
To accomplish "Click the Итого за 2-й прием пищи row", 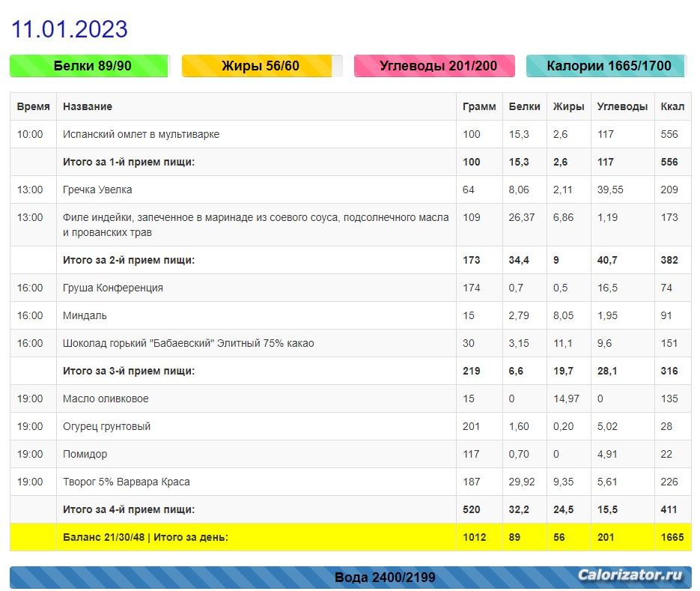I will pos(350,260).
